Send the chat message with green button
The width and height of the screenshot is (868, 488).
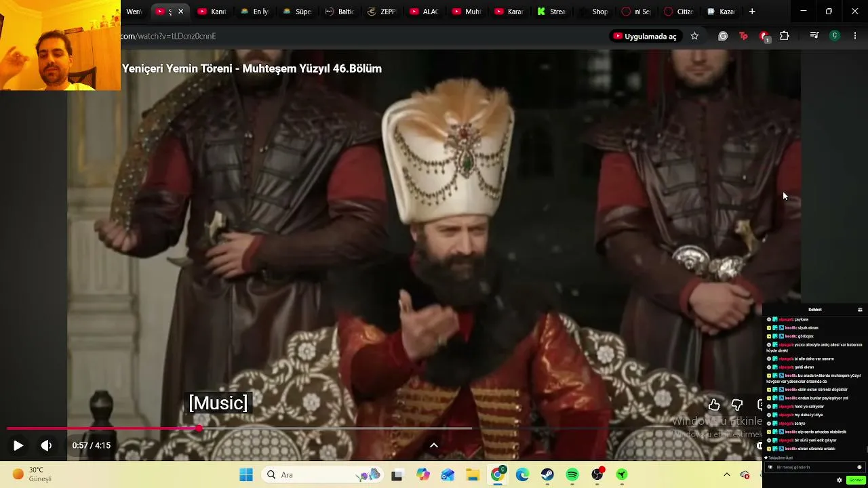pyautogui.click(x=855, y=480)
